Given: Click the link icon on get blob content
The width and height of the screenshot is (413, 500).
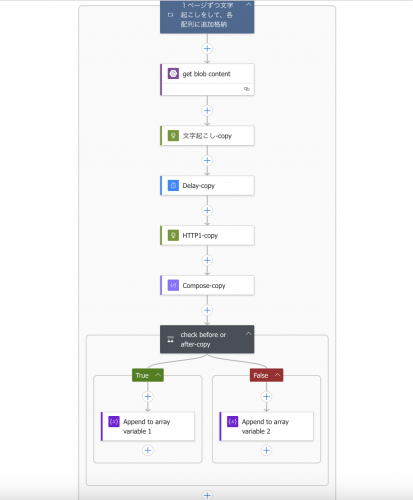Looking at the screenshot, I should [247, 89].
